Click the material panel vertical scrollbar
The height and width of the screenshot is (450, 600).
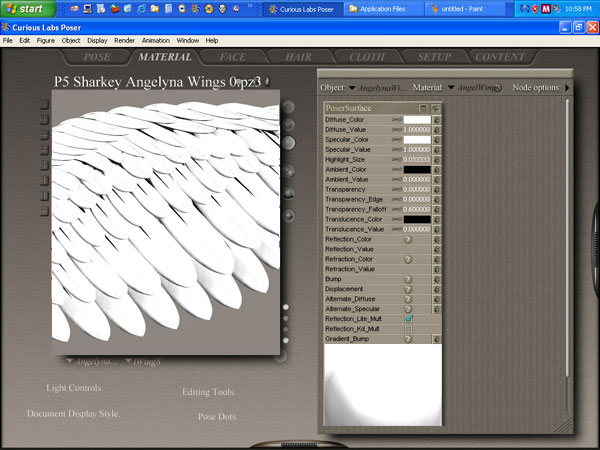coord(567,237)
